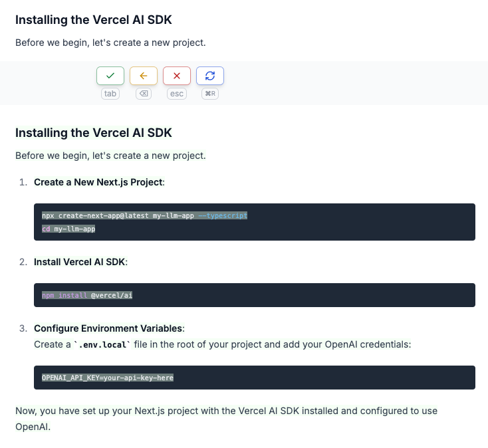Click the esc key hint label

coord(177,94)
